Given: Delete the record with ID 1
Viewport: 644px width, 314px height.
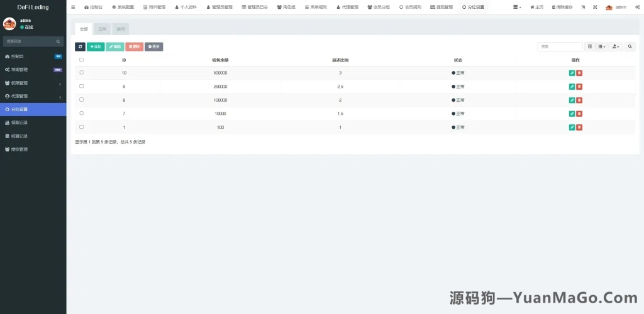Looking at the screenshot, I should point(579,127).
